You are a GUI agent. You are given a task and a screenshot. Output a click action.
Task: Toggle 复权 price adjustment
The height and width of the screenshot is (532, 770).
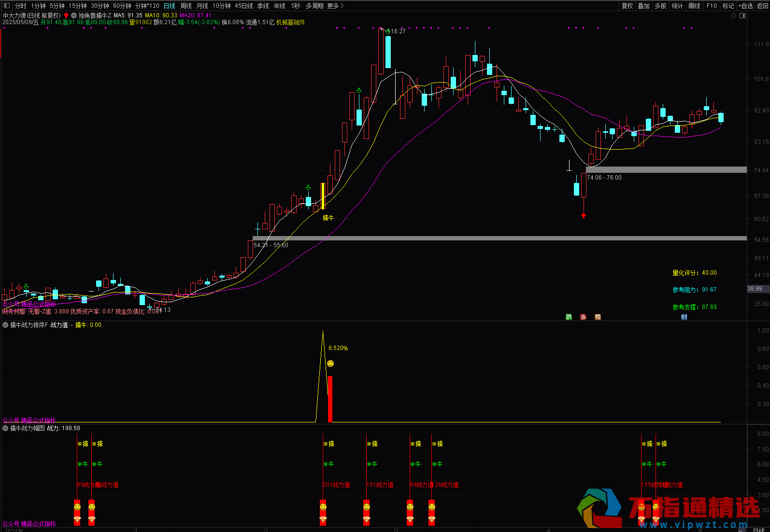(627, 6)
